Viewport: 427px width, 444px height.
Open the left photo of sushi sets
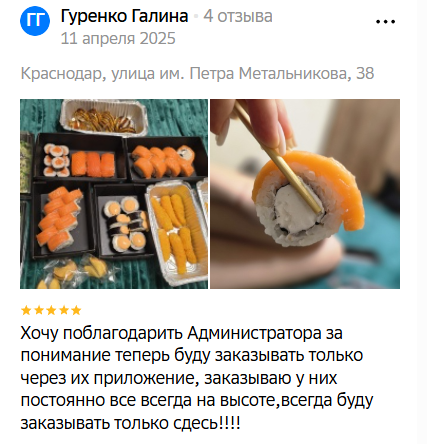(114, 194)
